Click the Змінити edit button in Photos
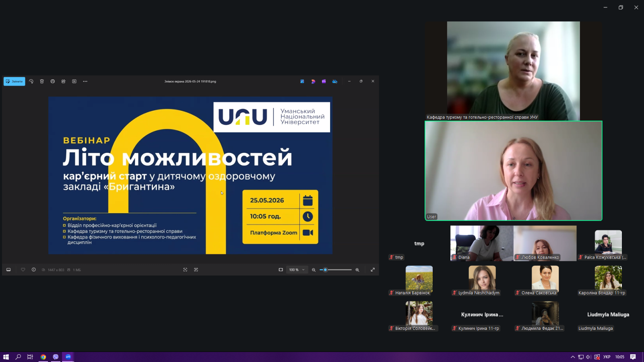 coord(14,81)
